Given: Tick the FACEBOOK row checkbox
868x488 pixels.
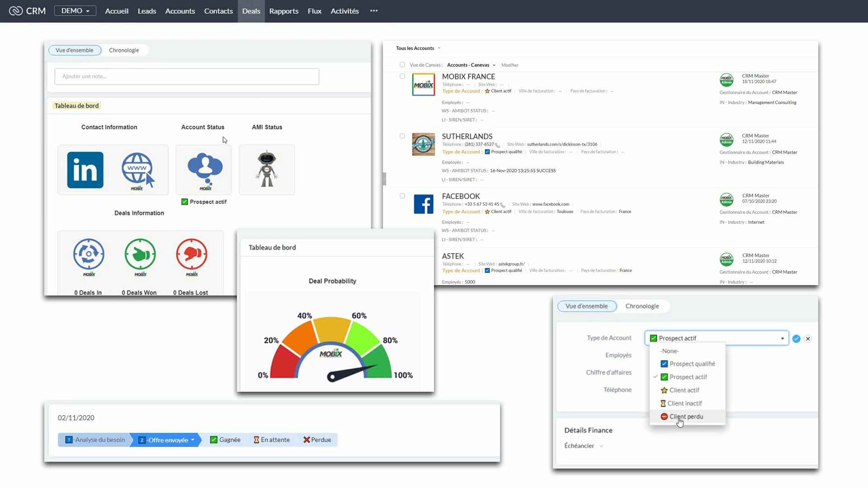Looking at the screenshot, I should click(402, 196).
